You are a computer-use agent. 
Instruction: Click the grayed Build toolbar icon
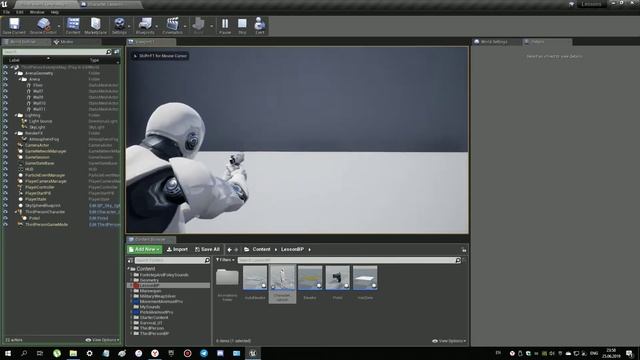tap(198, 24)
